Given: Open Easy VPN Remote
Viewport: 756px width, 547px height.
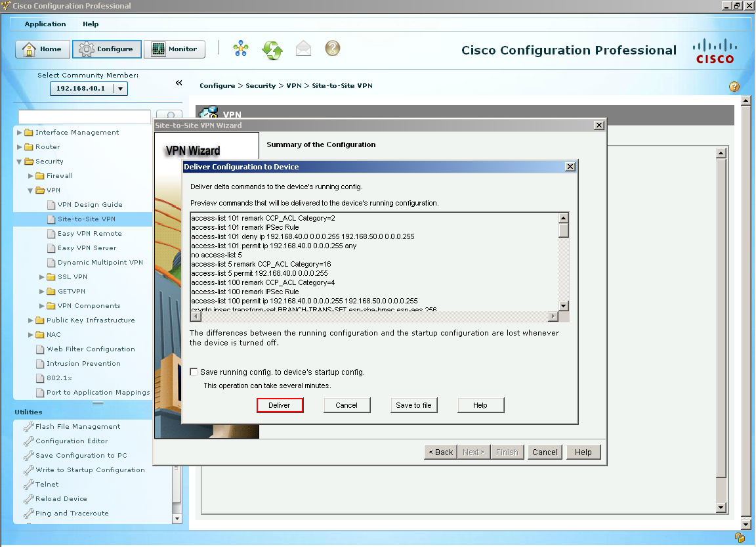Looking at the screenshot, I should coord(90,234).
